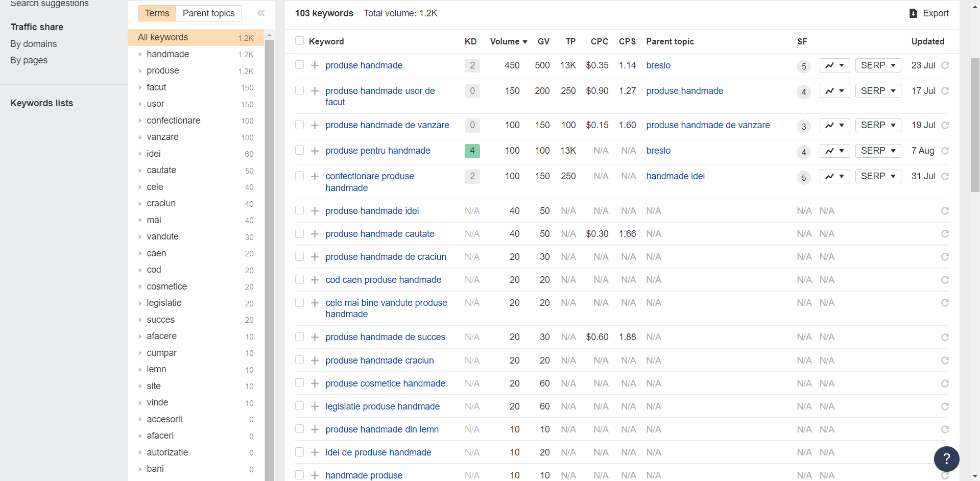The width and height of the screenshot is (980, 481).
Task: Expand the 'confectionare' term group
Action: [x=140, y=121]
